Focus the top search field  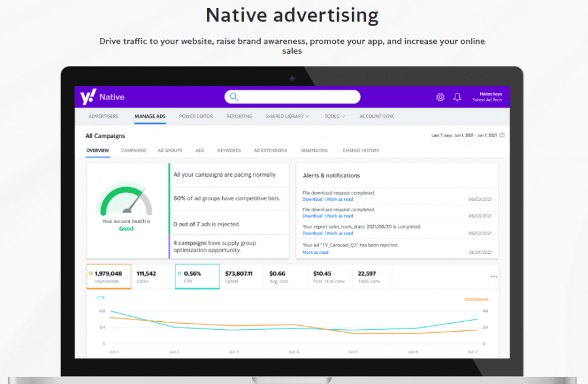coord(293,97)
